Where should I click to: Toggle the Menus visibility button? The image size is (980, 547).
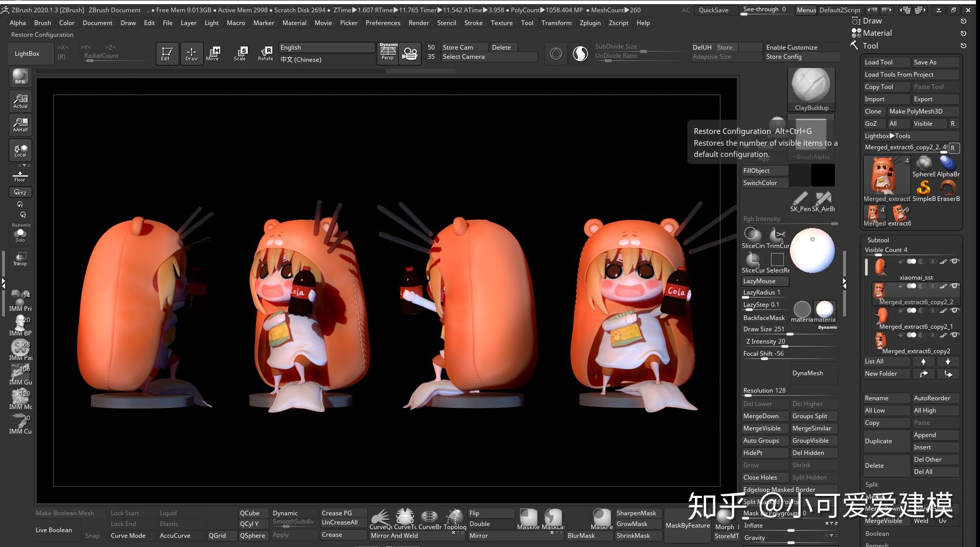tap(806, 10)
